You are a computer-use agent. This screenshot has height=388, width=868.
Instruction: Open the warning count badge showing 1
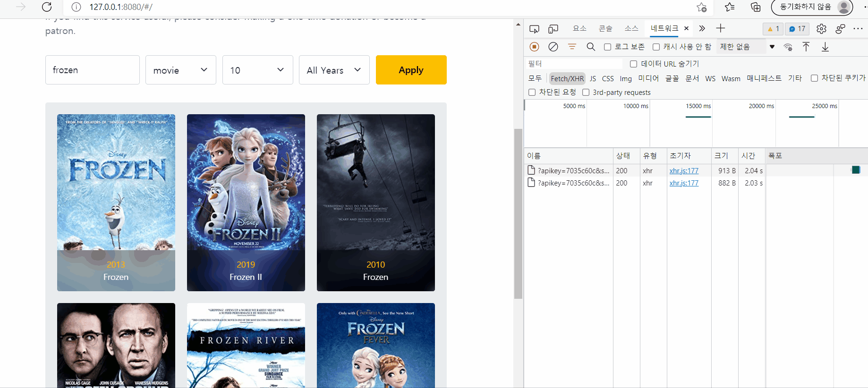point(773,29)
